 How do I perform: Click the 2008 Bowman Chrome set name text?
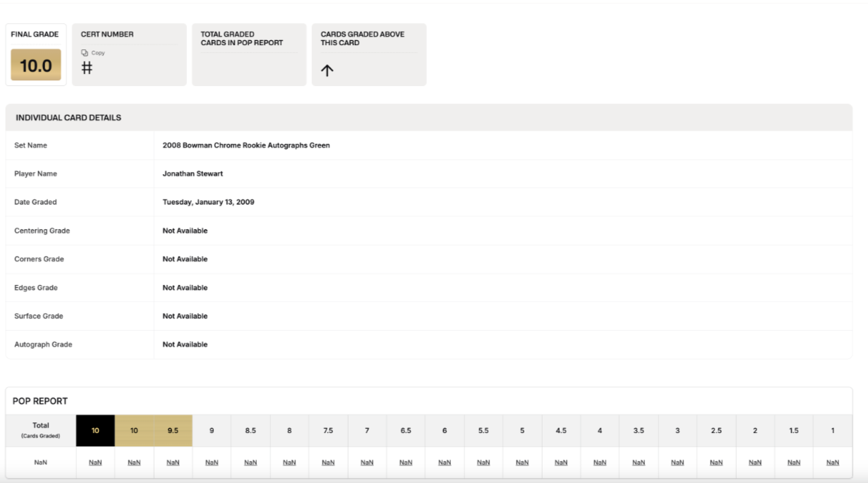246,145
